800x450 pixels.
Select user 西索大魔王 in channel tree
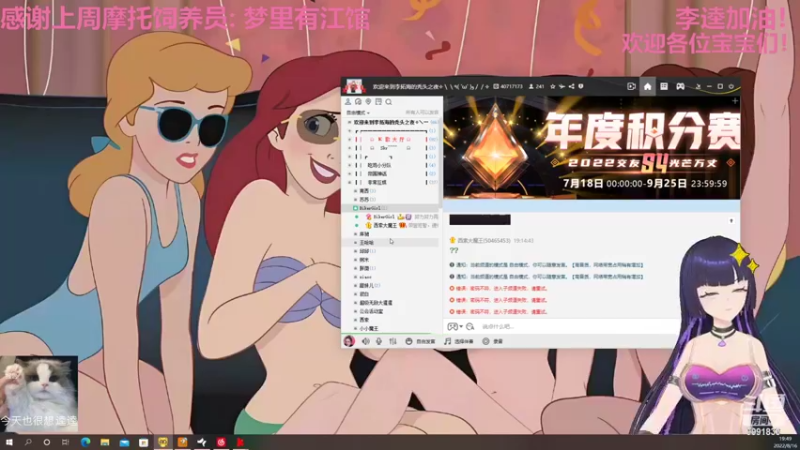385,225
